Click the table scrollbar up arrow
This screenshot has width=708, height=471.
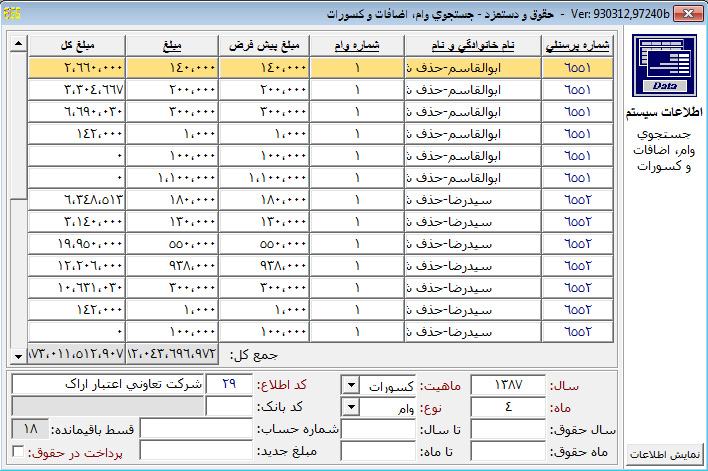coord(19,44)
